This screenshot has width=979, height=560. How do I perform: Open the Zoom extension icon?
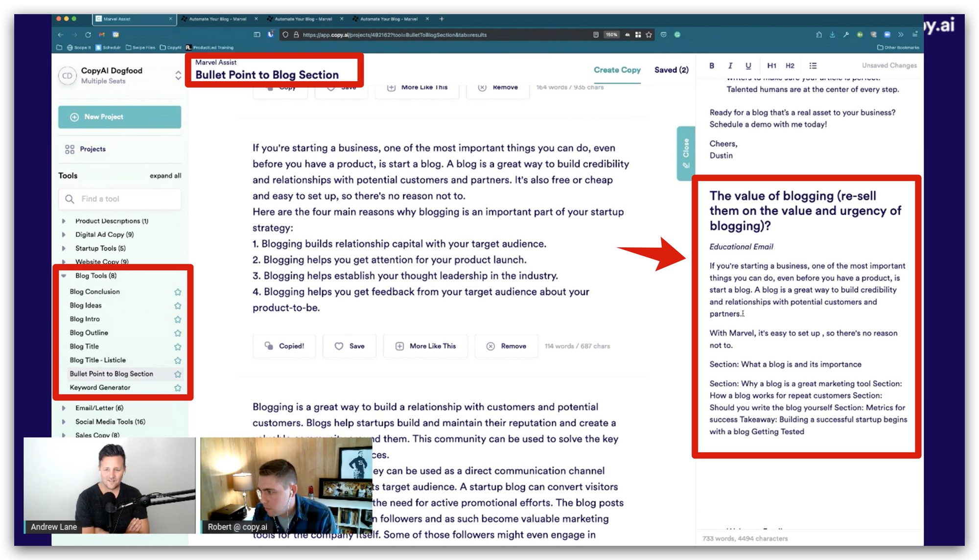point(887,35)
